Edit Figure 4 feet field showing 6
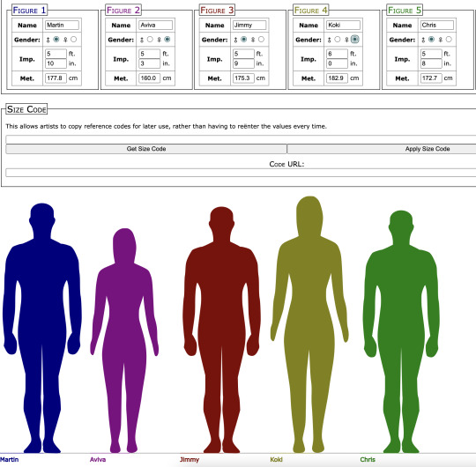The image size is (476, 467). pyautogui.click(x=337, y=54)
